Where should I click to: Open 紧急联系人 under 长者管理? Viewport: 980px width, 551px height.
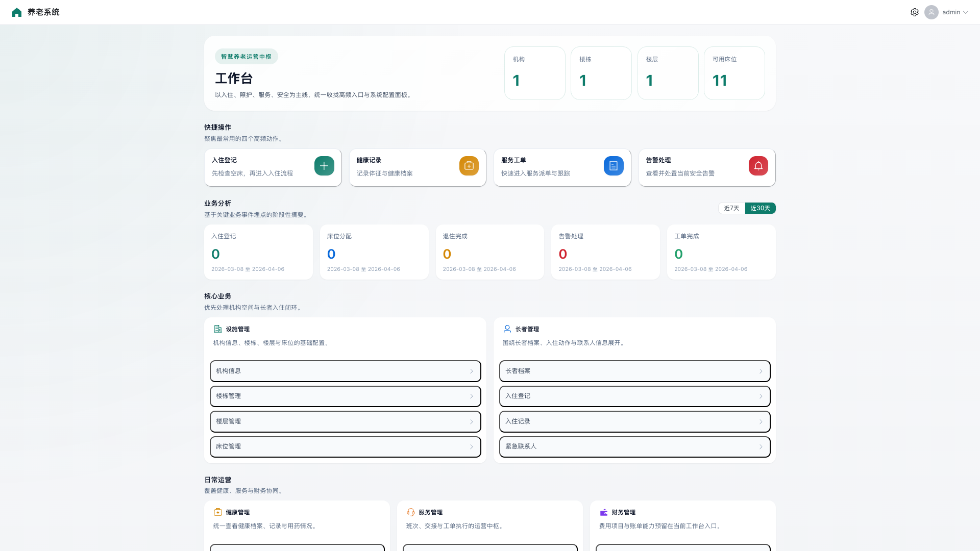tap(634, 446)
